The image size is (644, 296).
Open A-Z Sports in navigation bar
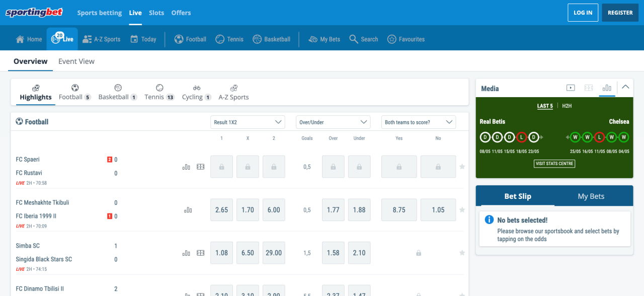[x=102, y=39]
